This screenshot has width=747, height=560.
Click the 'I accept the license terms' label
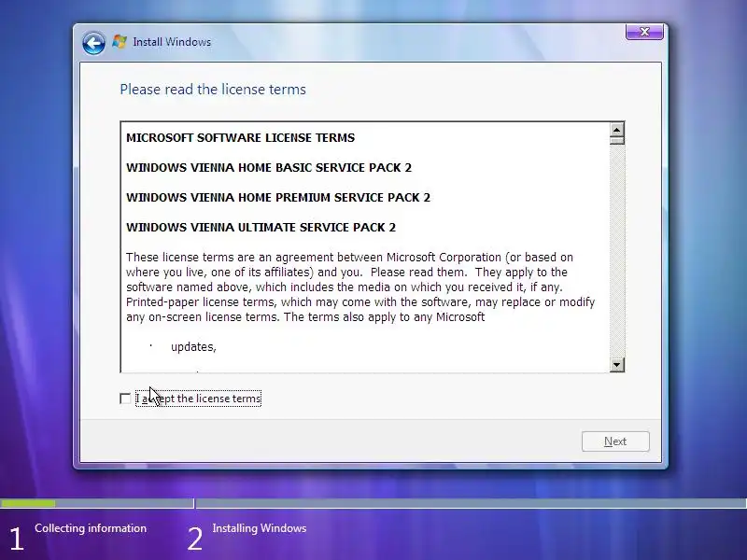[198, 399]
